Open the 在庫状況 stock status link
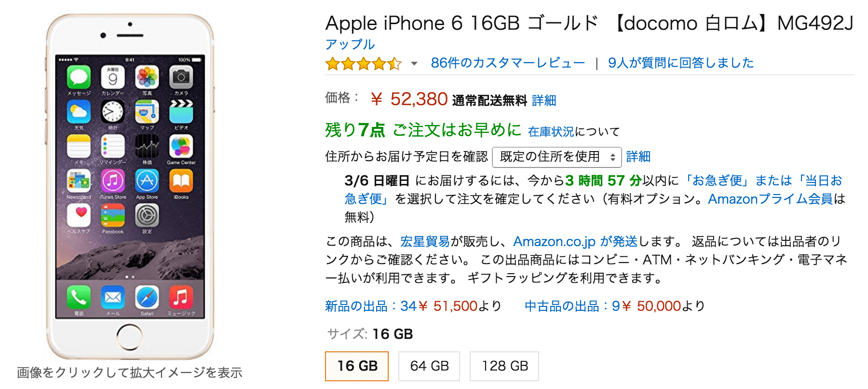 pyautogui.click(x=551, y=131)
